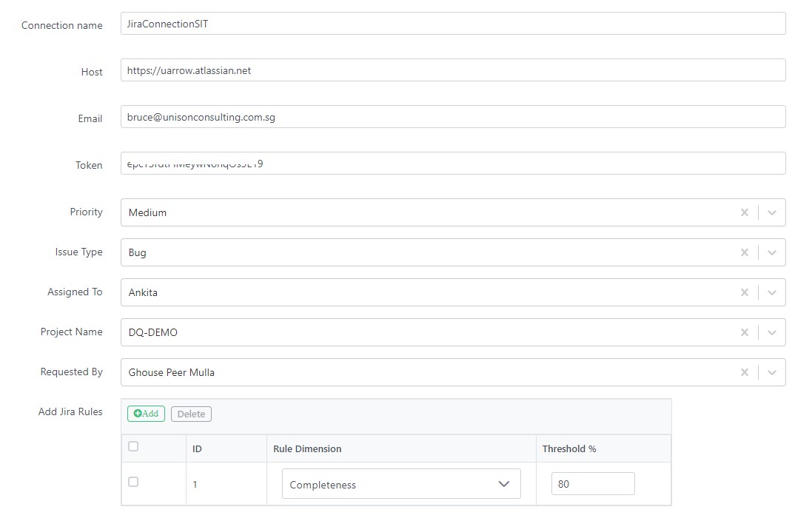Clear the Requested By field's × icon
This screenshot has width=812, height=521.
click(745, 372)
